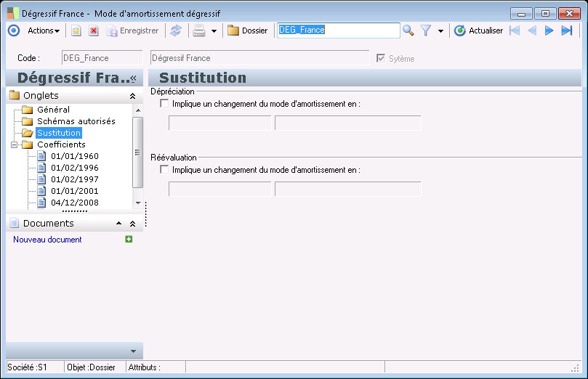Click second Réévaluation mode description field

click(x=348, y=189)
